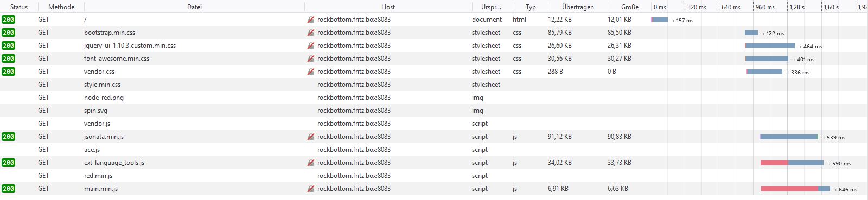Click the 539 ms timing bar for jsonata.min.js
Screen dimensions: 868x200
pyautogui.click(x=789, y=137)
